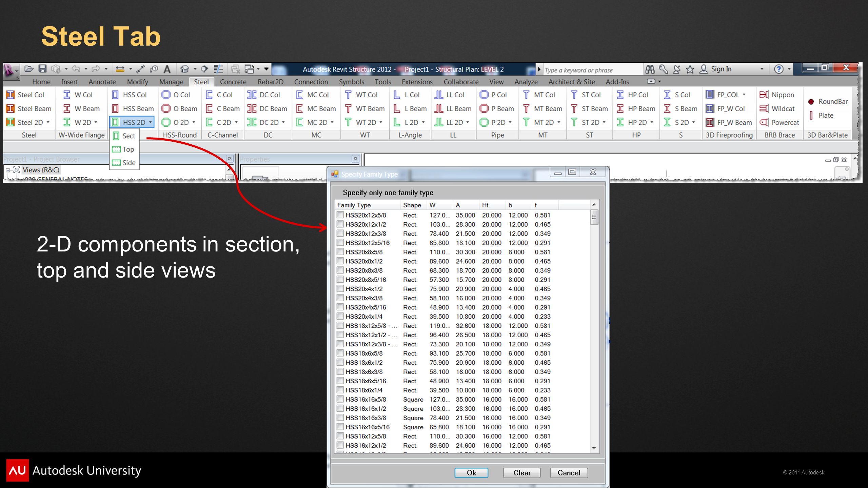Click the Save icon in quick access toolbar
Image resolution: width=868 pixels, height=488 pixels.
[42, 69]
